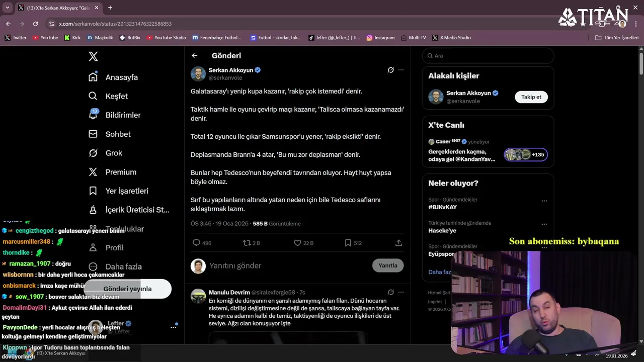Open Multi TV bookmark
Viewport: 644px width, 362px height.
(x=414, y=38)
